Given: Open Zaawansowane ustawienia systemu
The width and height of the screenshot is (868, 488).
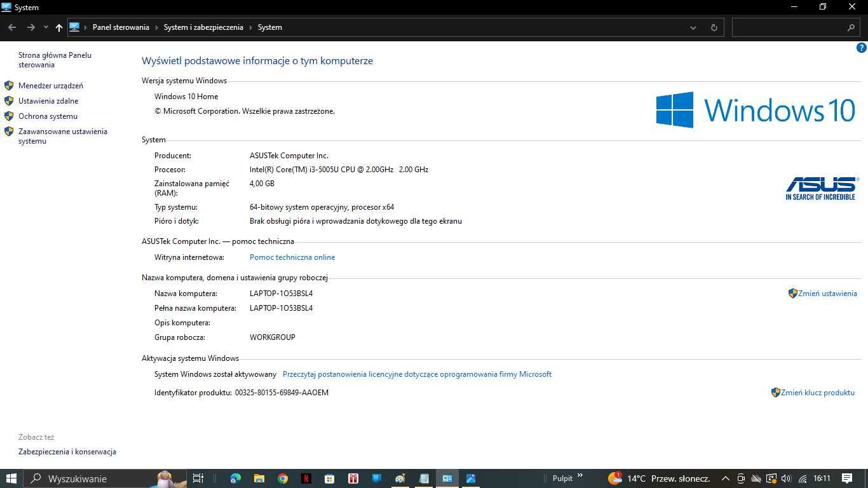Looking at the screenshot, I should coord(63,136).
